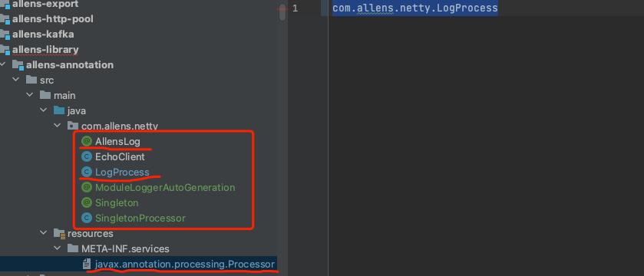This screenshot has height=276, width=644.
Task: Click the allens-kafka module icon
Action: [x=5, y=34]
